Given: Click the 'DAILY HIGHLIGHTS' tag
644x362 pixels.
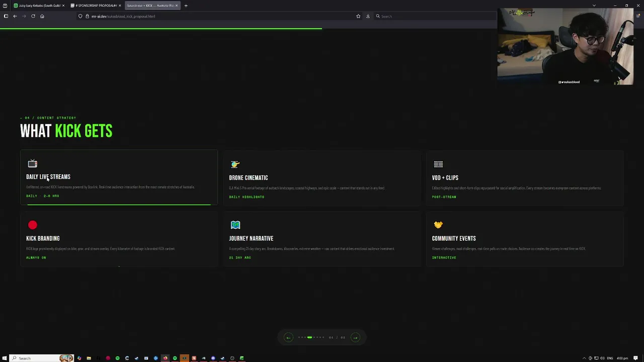Looking at the screenshot, I should click(247, 197).
